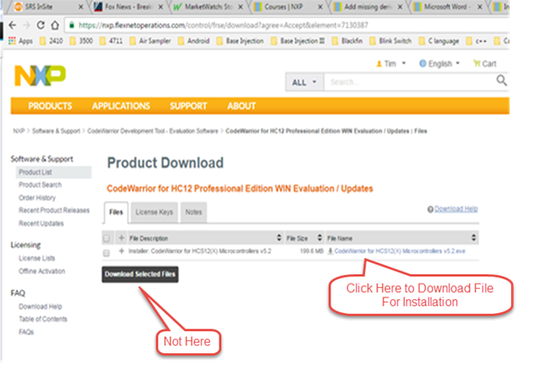The height and width of the screenshot is (392, 537).
Task: Select the Files tab
Action: coord(116,212)
